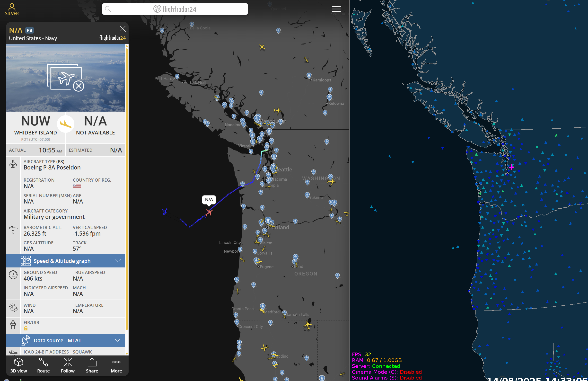Click the yellow panel scrollbar
Image resolution: width=588 pixels, height=381 pixels.
[127, 188]
